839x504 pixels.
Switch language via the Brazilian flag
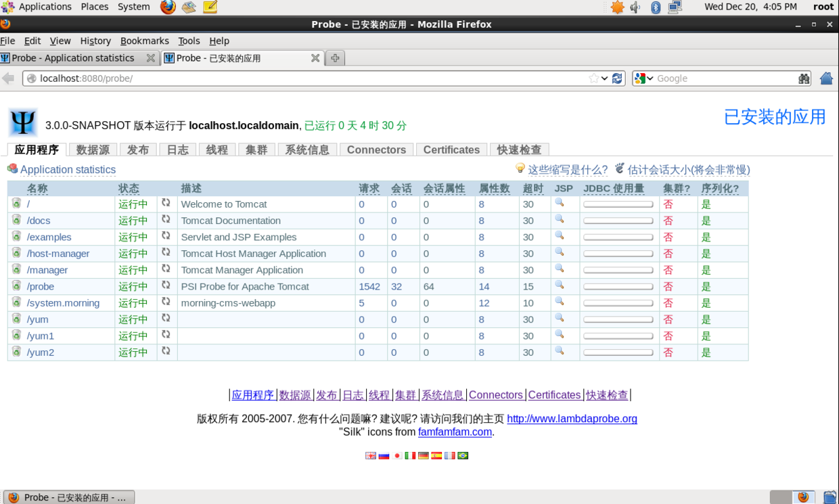(463, 455)
